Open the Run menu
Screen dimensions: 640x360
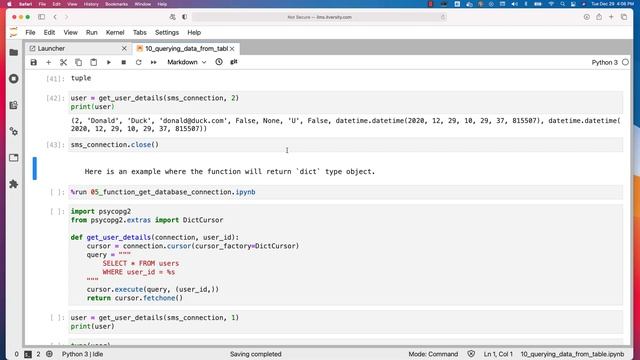pyautogui.click(x=91, y=33)
